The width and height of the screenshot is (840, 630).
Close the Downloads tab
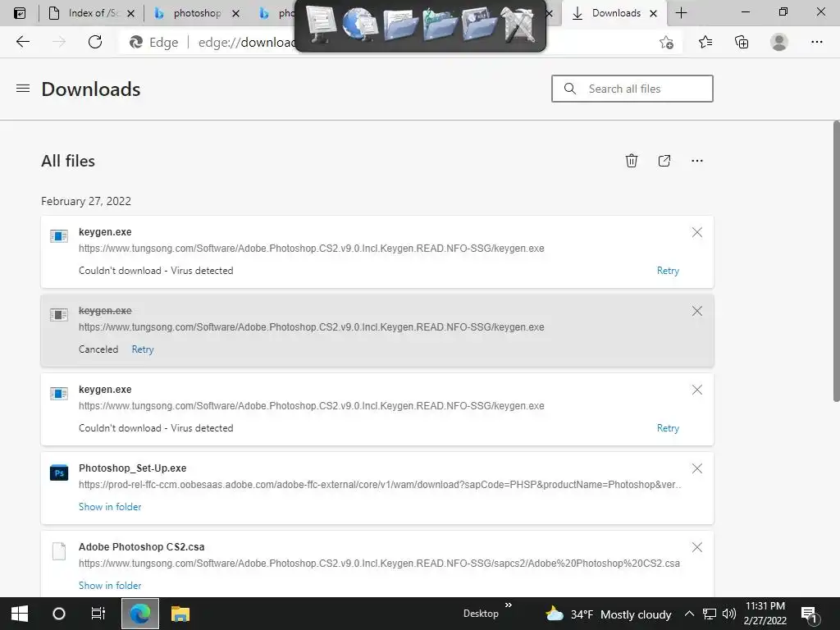click(653, 13)
